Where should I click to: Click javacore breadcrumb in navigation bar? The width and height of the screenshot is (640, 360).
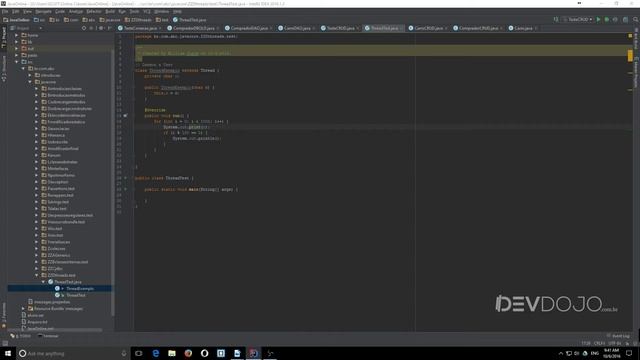tap(110, 20)
